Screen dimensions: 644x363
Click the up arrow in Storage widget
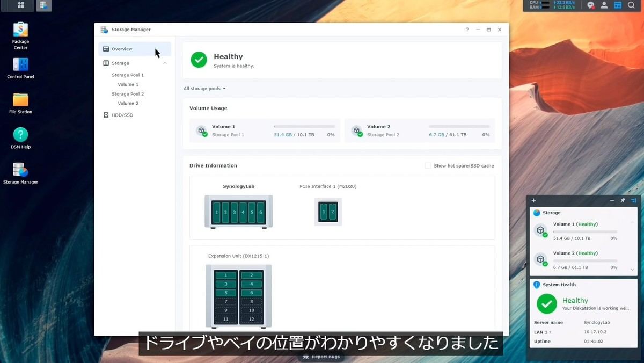click(x=632, y=221)
